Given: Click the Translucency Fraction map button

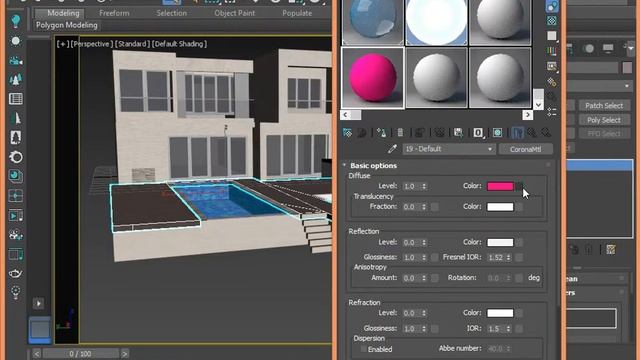Looking at the screenshot, I should pyautogui.click(x=435, y=207).
